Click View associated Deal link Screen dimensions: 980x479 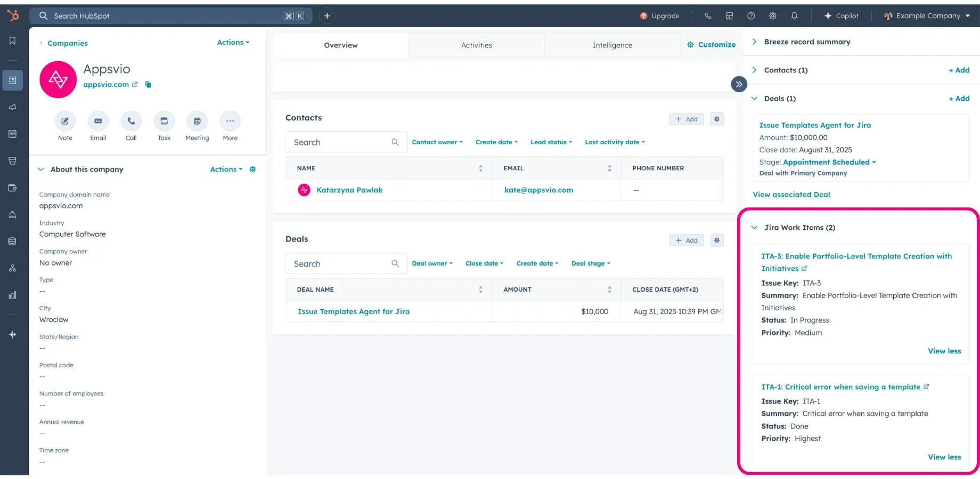pyautogui.click(x=791, y=195)
